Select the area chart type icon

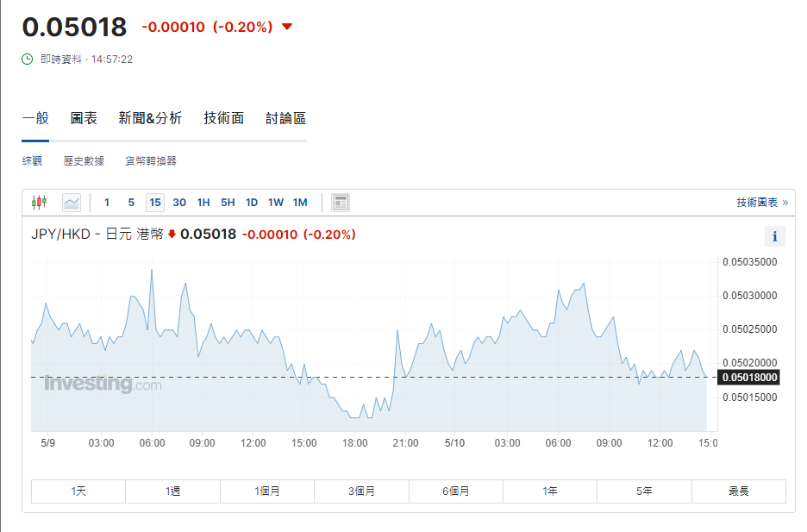[x=72, y=203]
